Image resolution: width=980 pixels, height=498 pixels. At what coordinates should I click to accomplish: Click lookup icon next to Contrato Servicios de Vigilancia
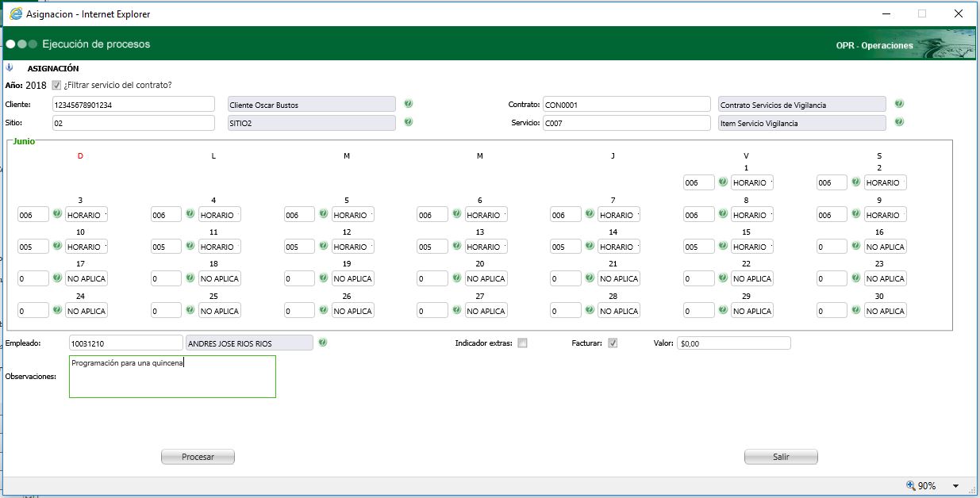click(x=899, y=104)
